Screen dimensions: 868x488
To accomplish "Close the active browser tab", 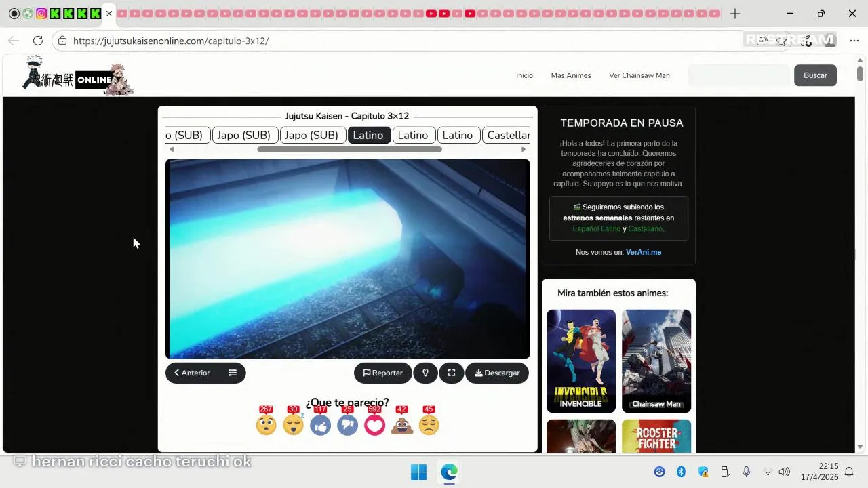I will point(108,14).
